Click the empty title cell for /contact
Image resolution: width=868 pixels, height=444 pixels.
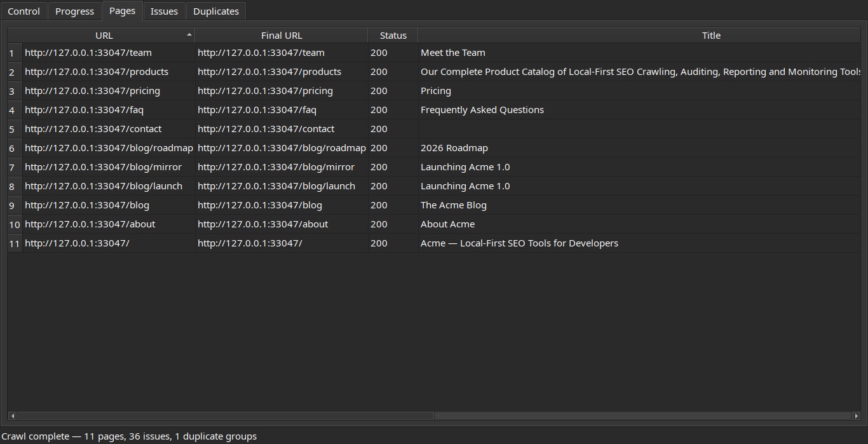639,129
